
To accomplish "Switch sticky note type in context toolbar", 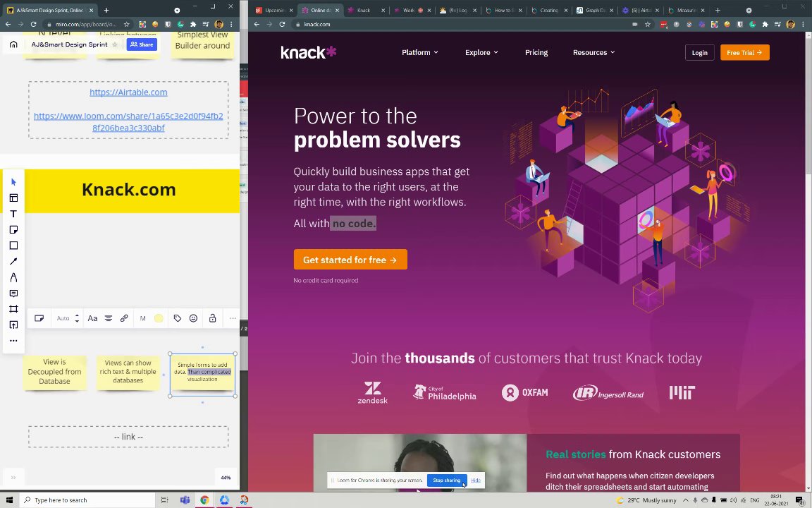I will click(39, 318).
